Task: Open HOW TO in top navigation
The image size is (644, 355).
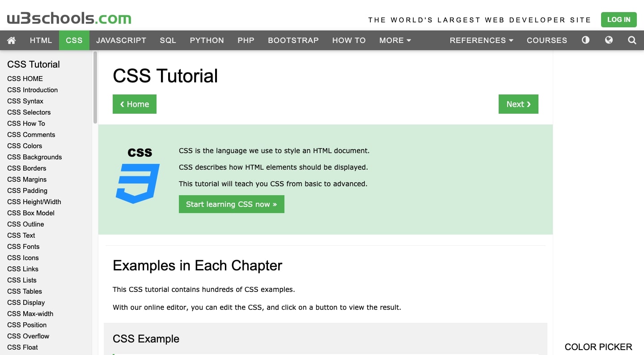Action: (x=349, y=40)
